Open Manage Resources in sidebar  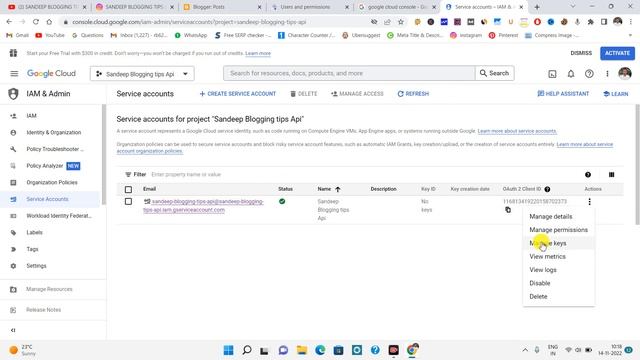(50, 289)
